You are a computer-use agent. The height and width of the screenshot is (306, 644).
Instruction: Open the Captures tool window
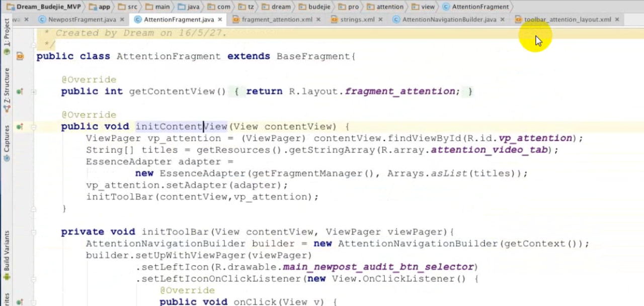tap(7, 143)
